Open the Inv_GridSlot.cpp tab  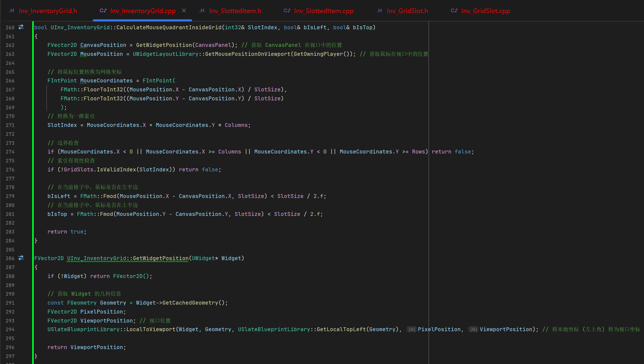pos(485,11)
